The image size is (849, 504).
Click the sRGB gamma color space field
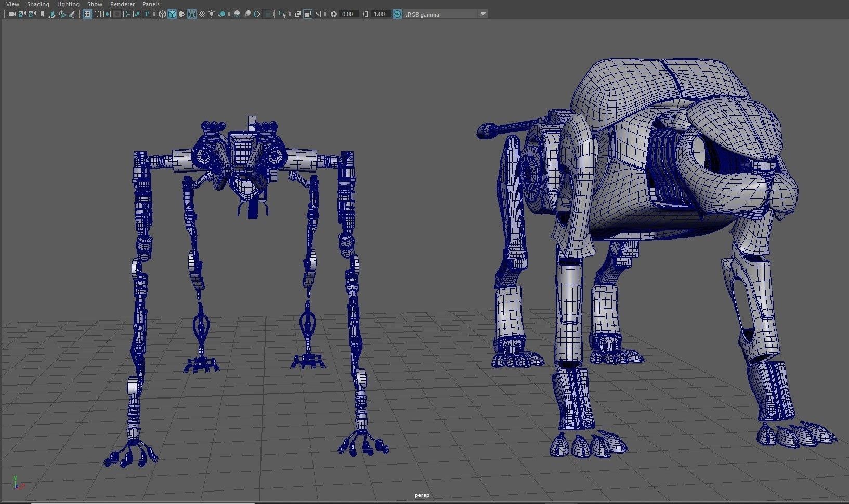441,14
